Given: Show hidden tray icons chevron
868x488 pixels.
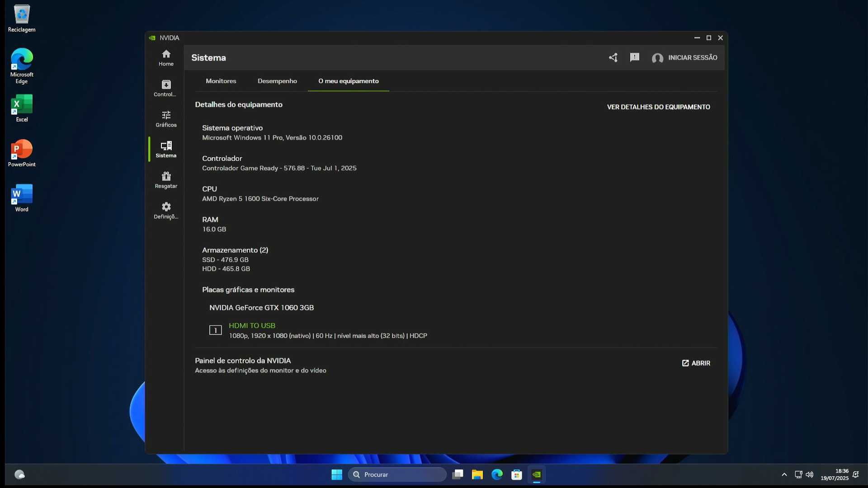Looking at the screenshot, I should tap(784, 474).
